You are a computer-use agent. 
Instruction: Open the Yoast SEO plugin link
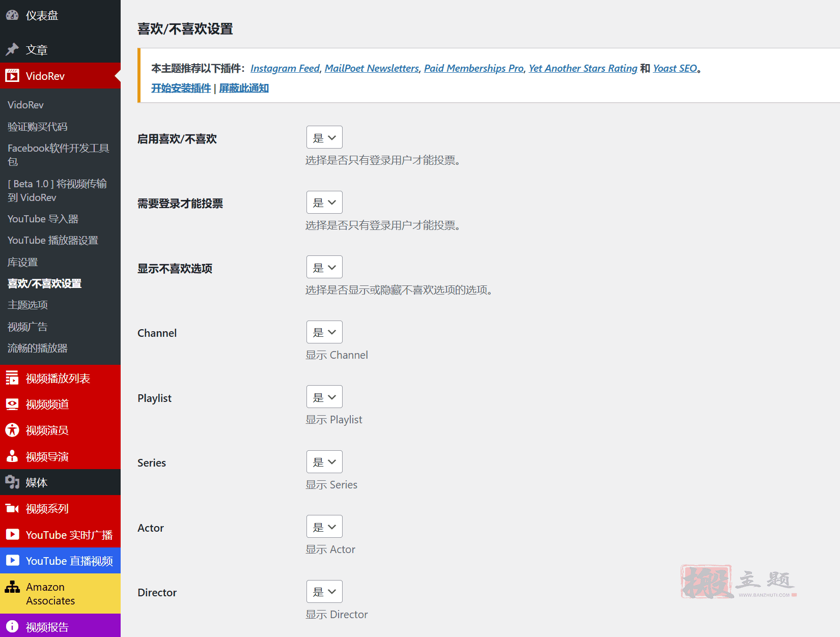click(675, 68)
